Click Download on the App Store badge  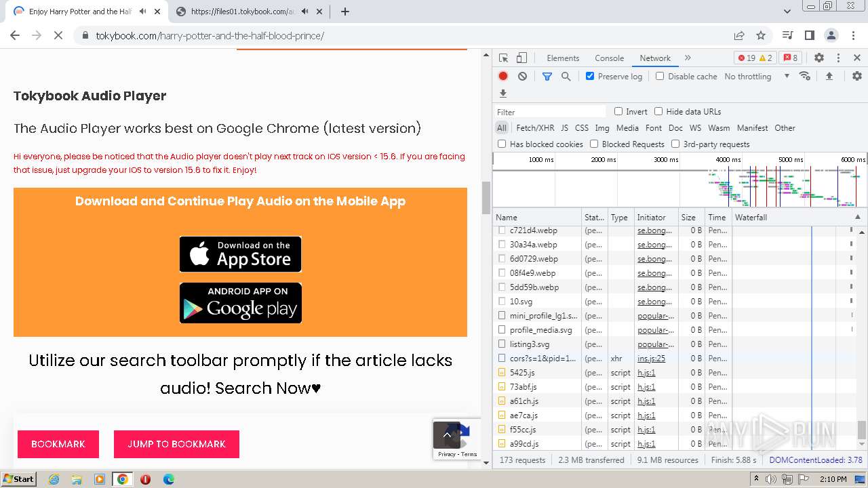coord(241,254)
